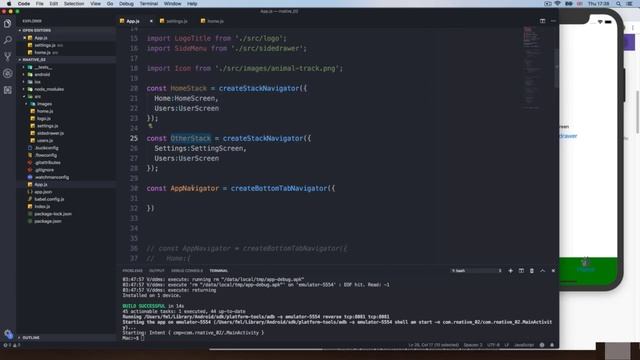Open the Apple menu
This screenshot has width=640, height=360.
point(9,4)
